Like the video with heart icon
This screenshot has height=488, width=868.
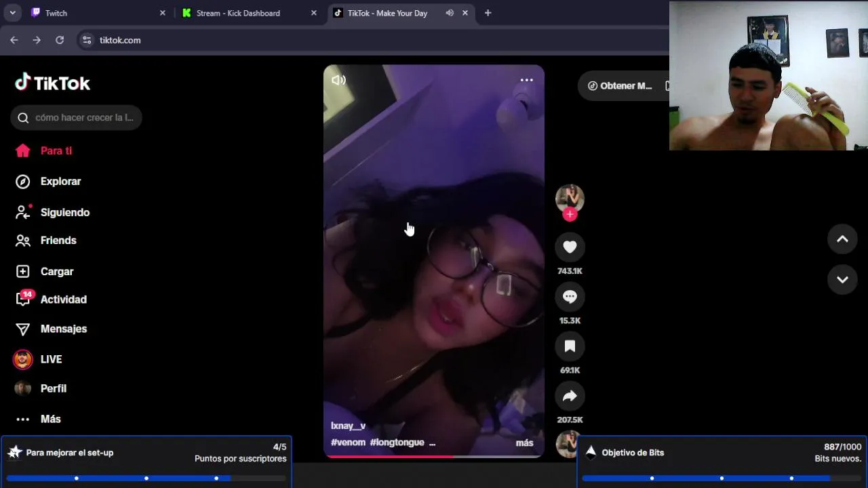570,247
